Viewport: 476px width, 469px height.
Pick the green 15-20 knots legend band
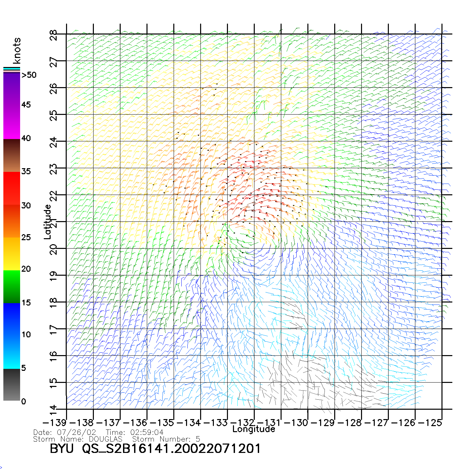(x=11, y=286)
